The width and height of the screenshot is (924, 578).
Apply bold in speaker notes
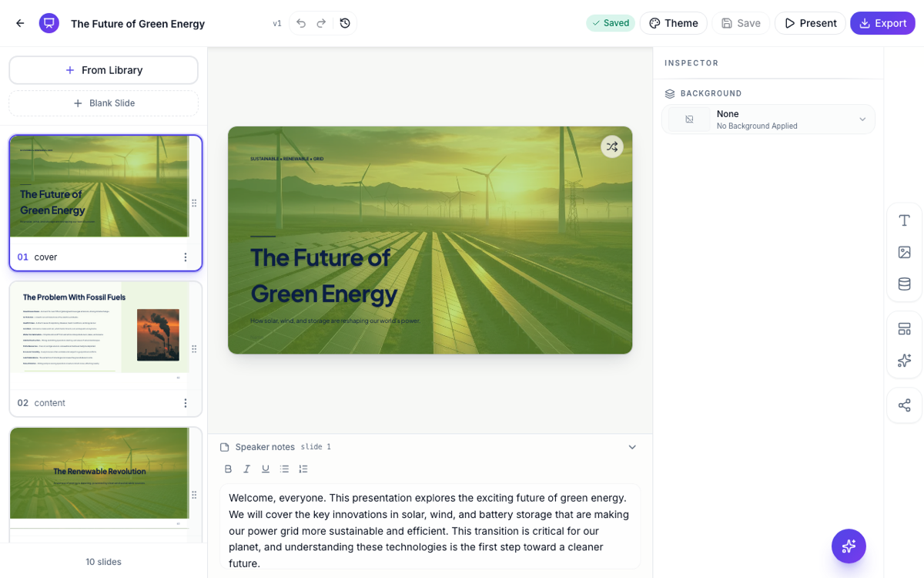(228, 469)
